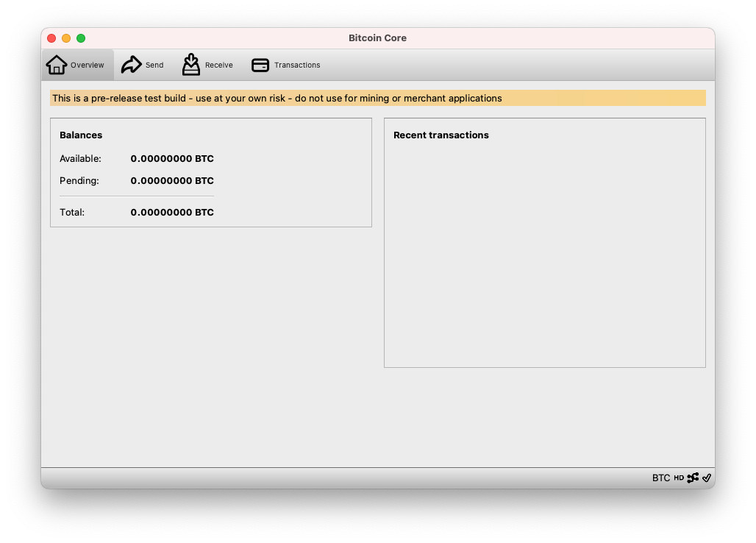The height and width of the screenshot is (543, 756).
Task: Click the Send arrow icon
Action: (132, 64)
